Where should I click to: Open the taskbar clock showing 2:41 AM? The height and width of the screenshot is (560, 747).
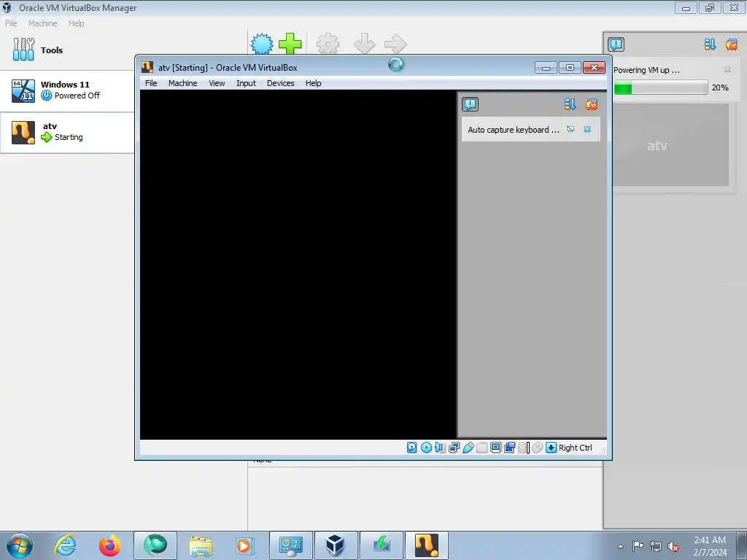coord(710,546)
